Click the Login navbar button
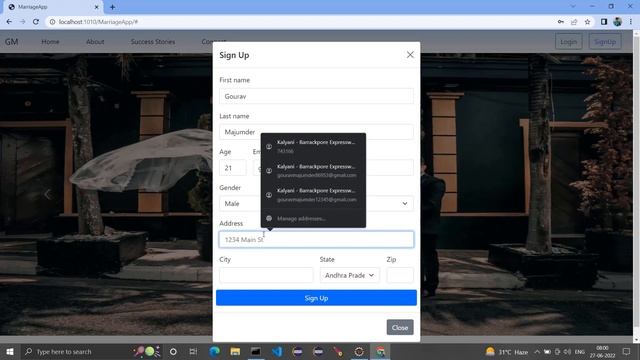This screenshot has width=640, height=360. [x=568, y=42]
